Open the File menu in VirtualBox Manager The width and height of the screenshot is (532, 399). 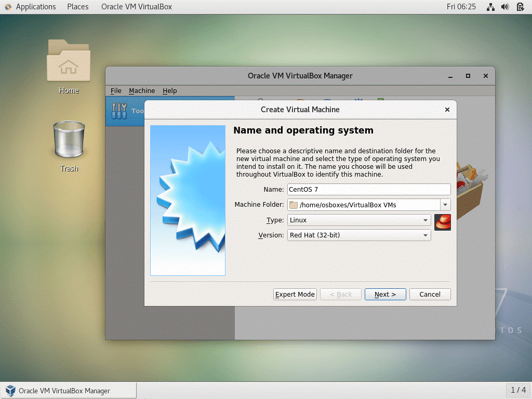coord(115,90)
